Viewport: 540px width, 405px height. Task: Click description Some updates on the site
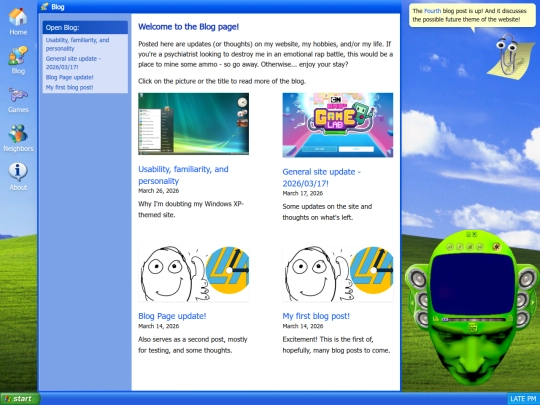327,212
